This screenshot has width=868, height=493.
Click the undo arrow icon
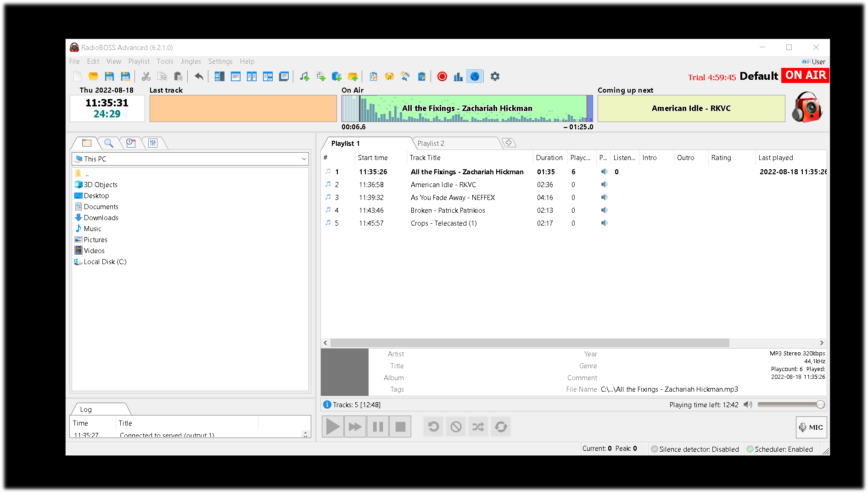click(x=199, y=77)
